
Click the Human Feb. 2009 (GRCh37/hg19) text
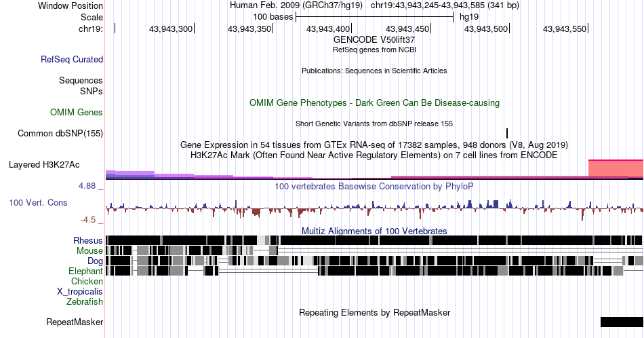coord(296,5)
